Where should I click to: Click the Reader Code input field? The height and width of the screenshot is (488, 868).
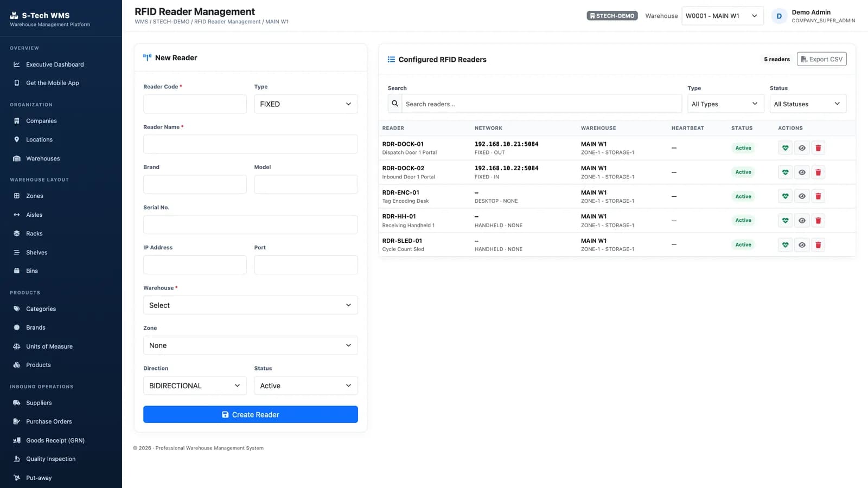coord(195,104)
